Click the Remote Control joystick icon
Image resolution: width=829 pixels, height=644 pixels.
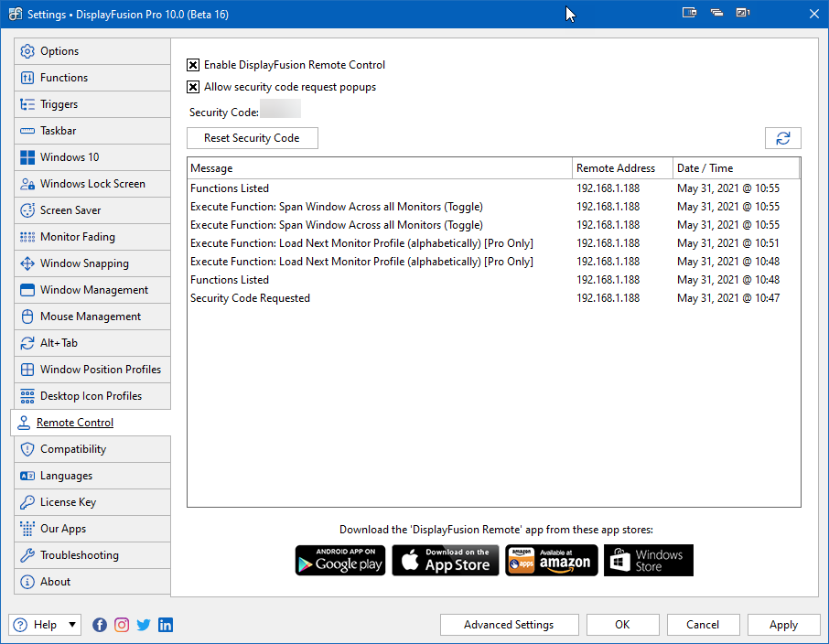pos(24,423)
